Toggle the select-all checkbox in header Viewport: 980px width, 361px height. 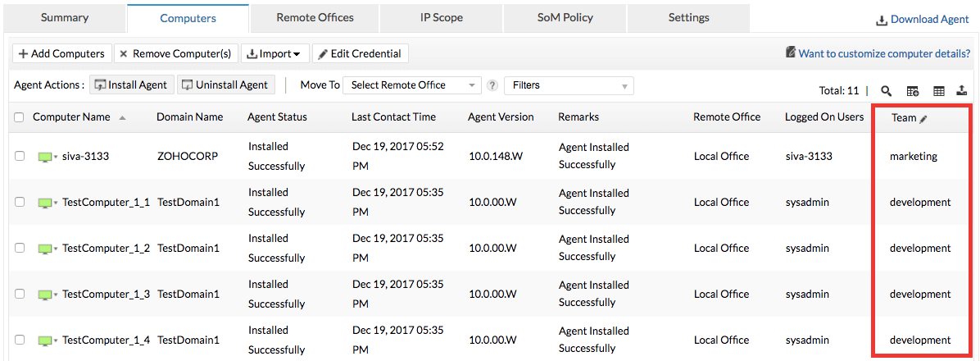(19, 117)
